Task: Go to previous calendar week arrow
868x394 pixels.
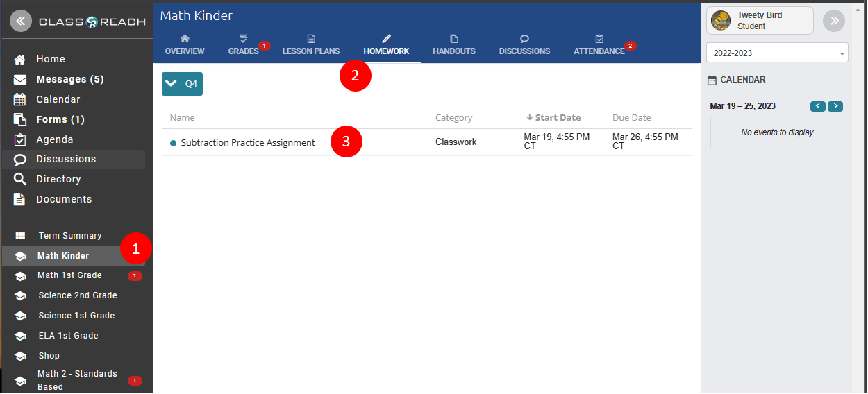Action: 817,106
